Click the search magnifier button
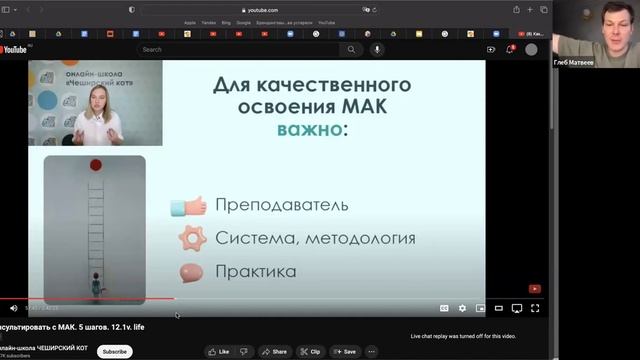Screen dimensions: 640x360 pyautogui.click(x=351, y=50)
